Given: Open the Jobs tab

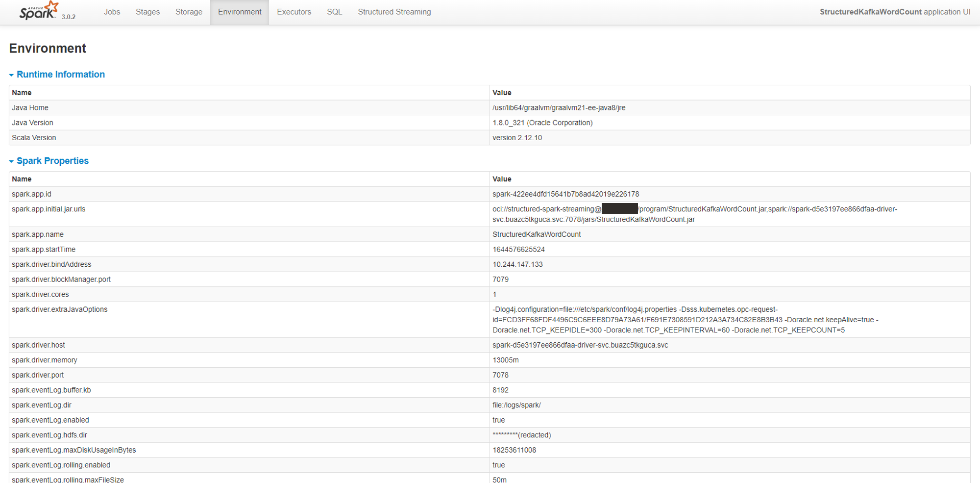Looking at the screenshot, I should pyautogui.click(x=112, y=12).
